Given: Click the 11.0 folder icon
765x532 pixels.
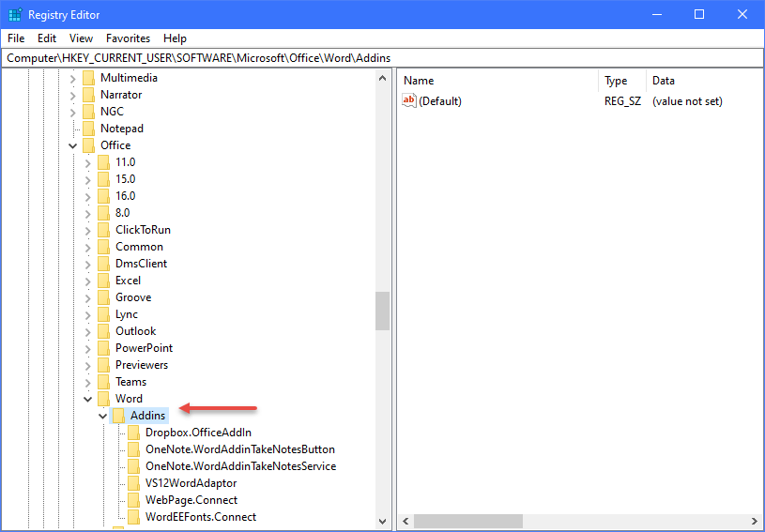Looking at the screenshot, I should 103,162.
